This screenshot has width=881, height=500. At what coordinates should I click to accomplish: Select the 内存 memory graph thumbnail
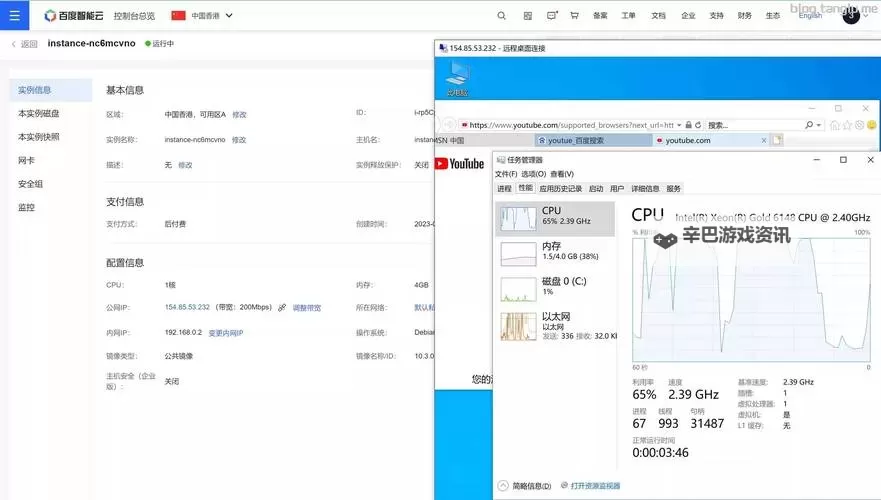point(518,254)
